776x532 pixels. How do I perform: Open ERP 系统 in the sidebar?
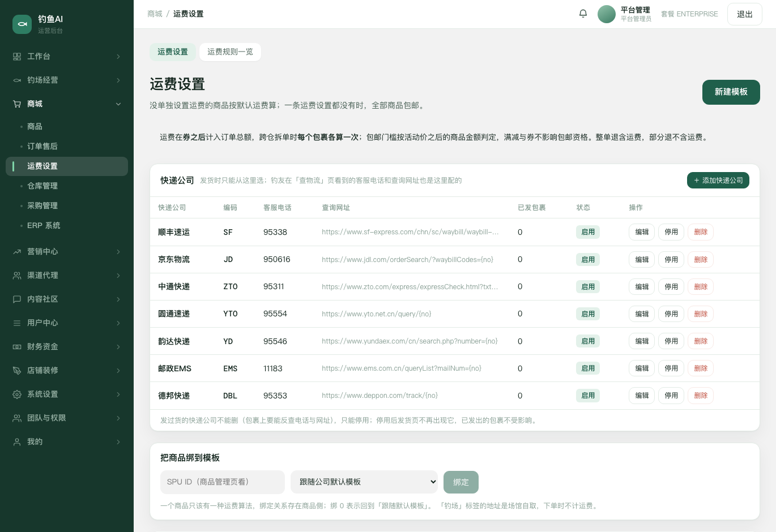pyautogui.click(x=67, y=226)
